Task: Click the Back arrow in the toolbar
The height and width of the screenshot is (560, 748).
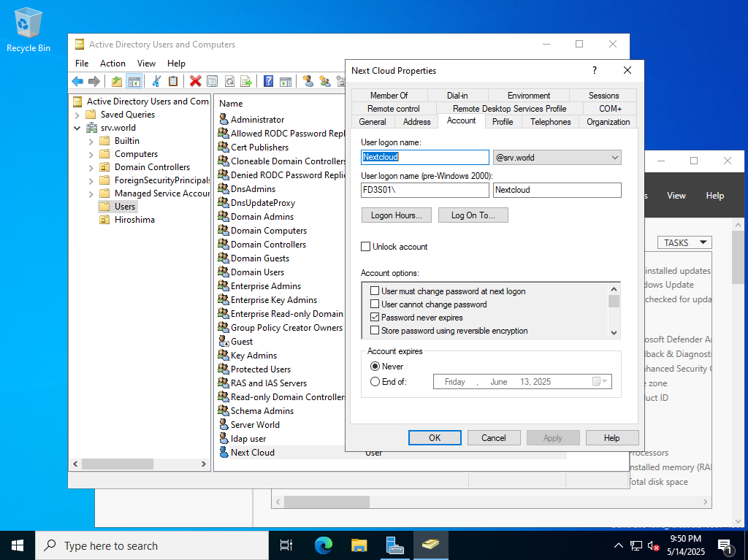Action: click(77, 82)
